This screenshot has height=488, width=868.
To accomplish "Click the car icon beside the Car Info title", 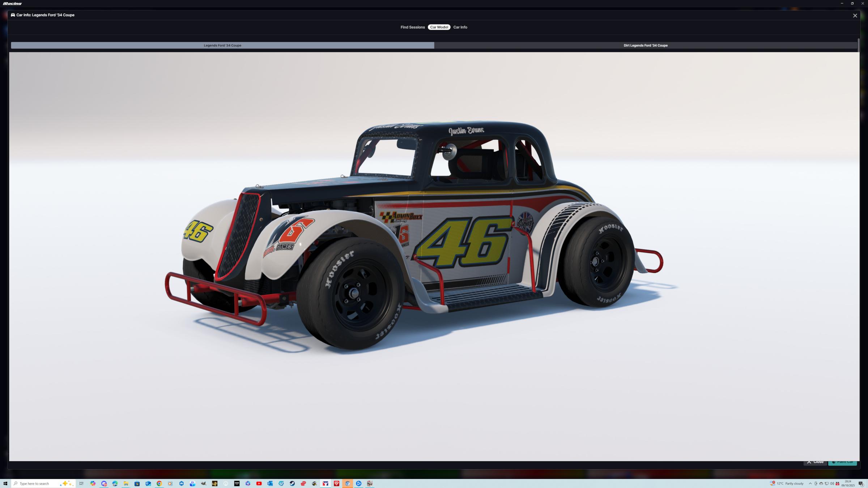I will 13,15.
